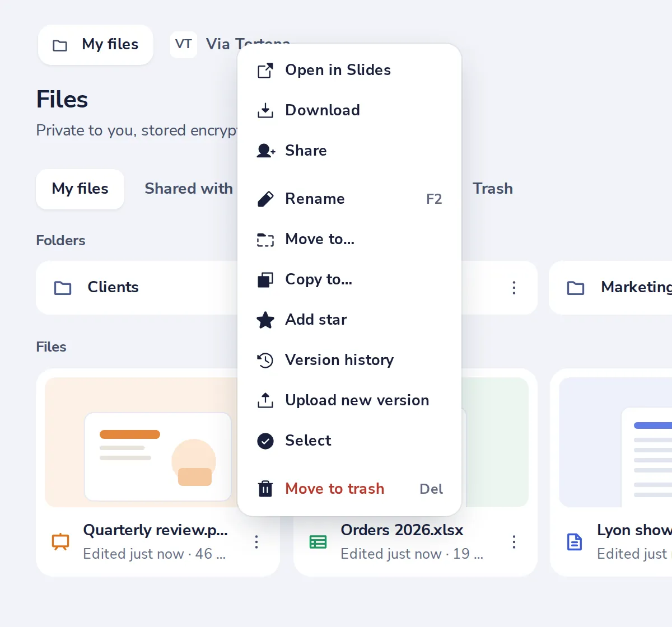Click the Select checkmark circle icon
The width and height of the screenshot is (672, 627).
pyautogui.click(x=265, y=441)
